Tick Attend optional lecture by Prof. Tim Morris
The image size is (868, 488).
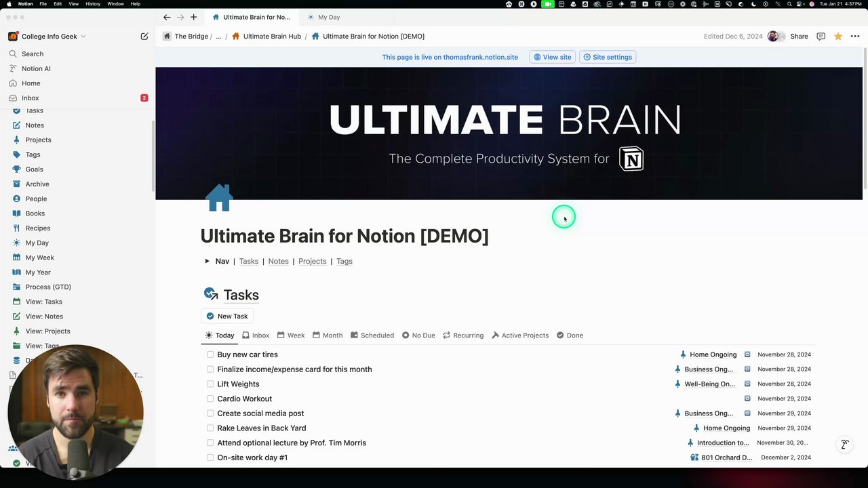[x=210, y=443]
